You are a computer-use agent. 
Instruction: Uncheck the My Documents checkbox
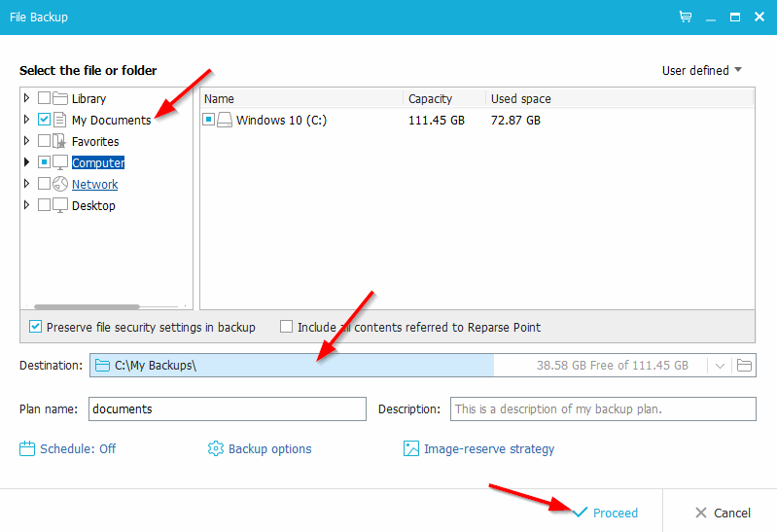(44, 121)
